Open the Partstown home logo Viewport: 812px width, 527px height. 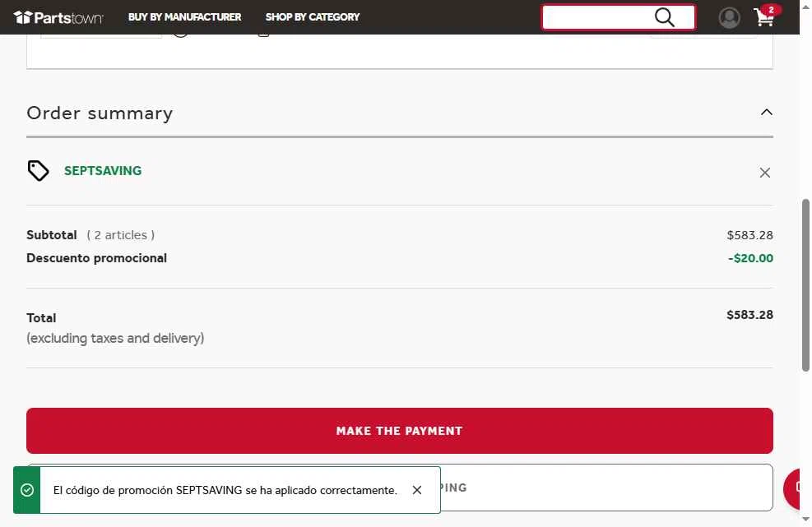[58, 17]
